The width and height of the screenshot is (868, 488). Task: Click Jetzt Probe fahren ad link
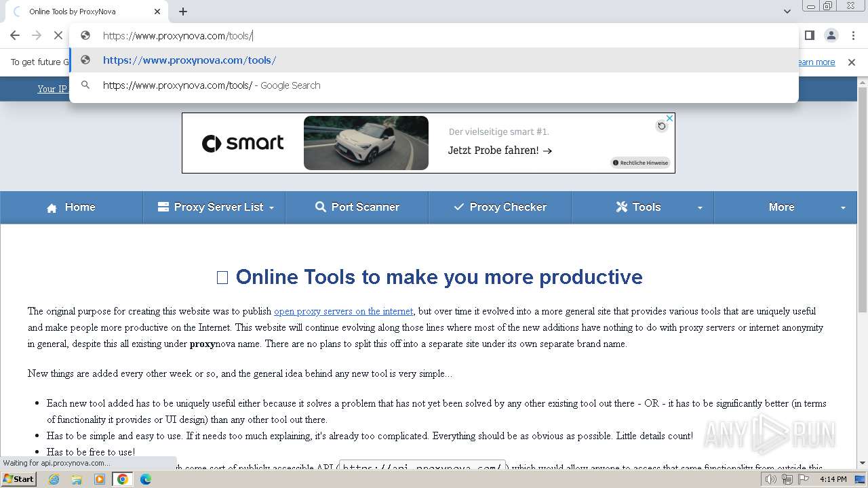coord(500,150)
